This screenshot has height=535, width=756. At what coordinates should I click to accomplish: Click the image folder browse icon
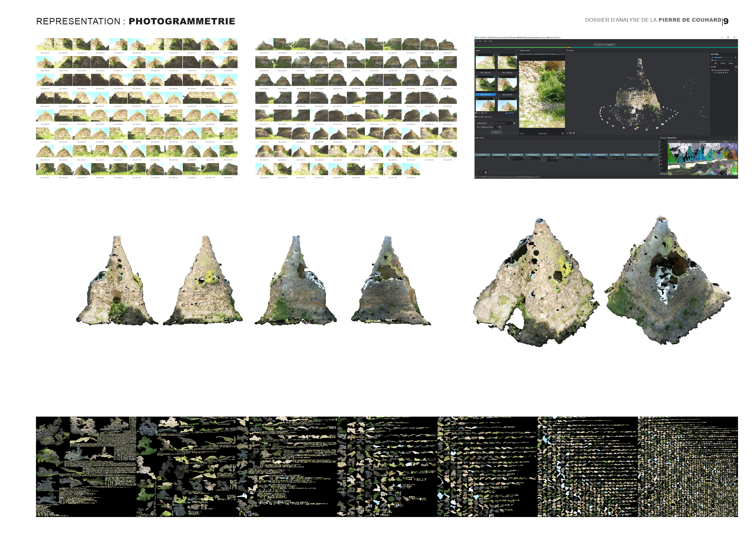click(514, 123)
